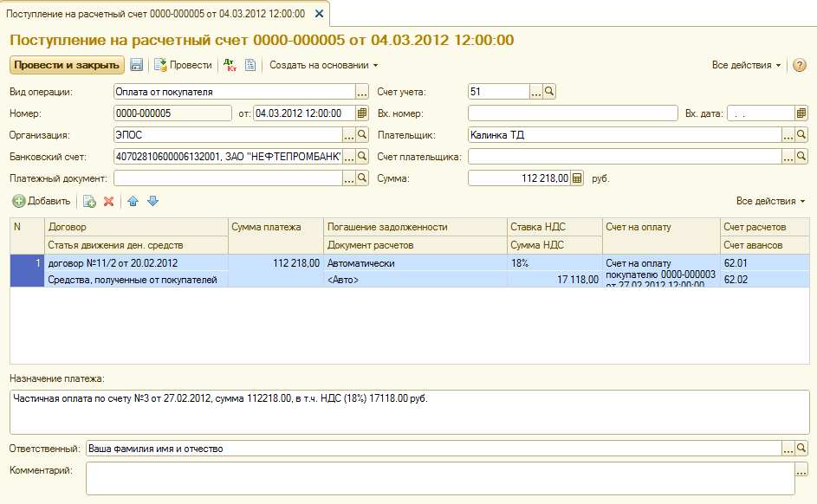The image size is (817, 504).
Task: Open help via the question mark icon
Action: [800, 66]
